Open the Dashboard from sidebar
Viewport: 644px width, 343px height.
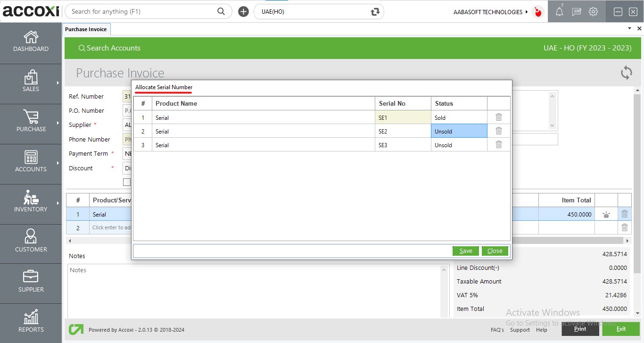(31, 42)
